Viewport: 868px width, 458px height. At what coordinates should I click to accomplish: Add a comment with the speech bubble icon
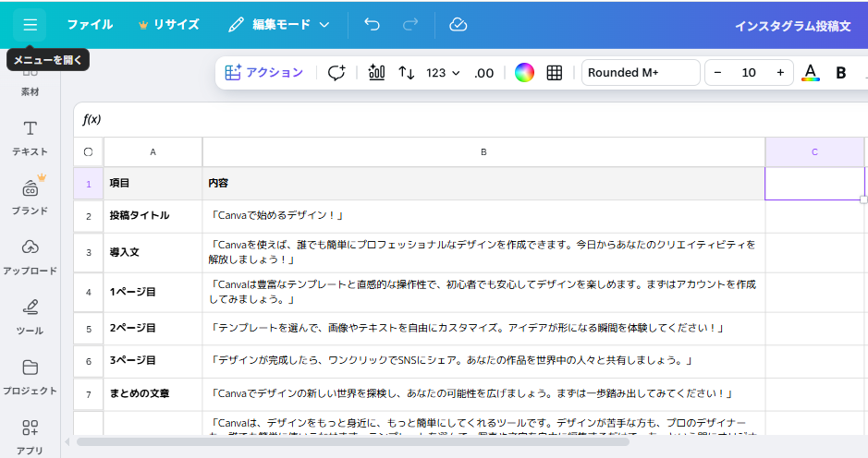tap(336, 72)
